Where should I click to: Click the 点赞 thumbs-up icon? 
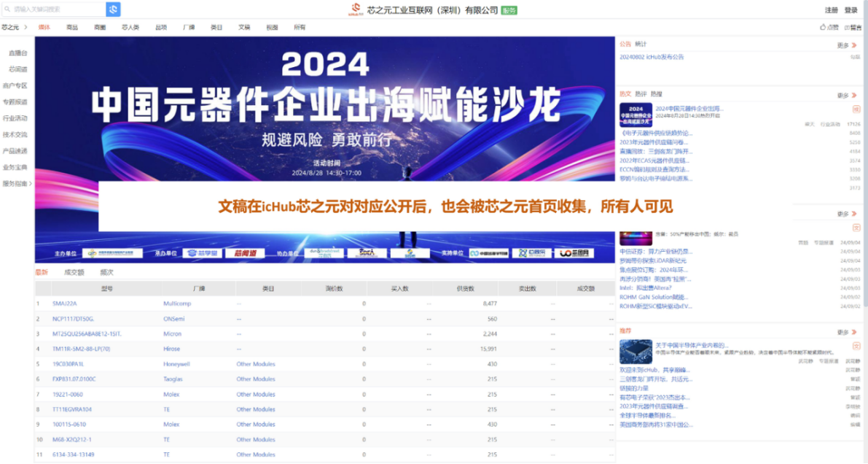[x=823, y=27]
